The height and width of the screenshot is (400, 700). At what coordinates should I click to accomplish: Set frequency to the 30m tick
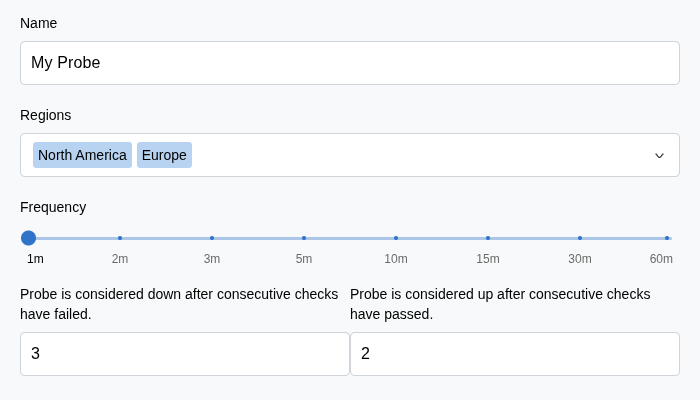coord(580,238)
